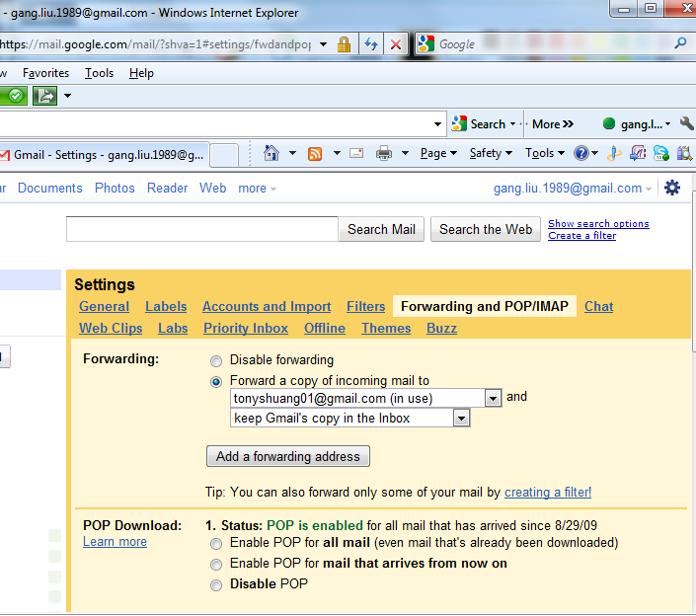Open the Tools menu in menu bar

pos(99,73)
